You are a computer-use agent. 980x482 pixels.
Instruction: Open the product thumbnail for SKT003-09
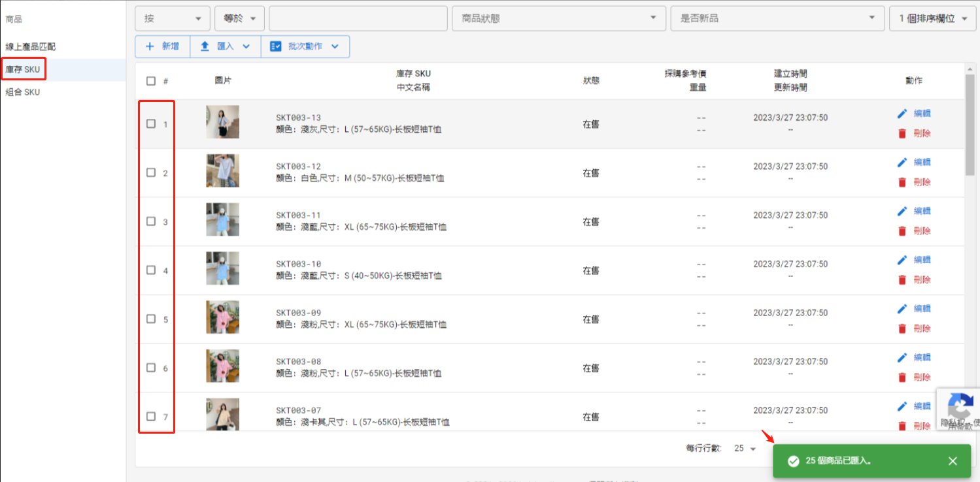click(222, 317)
